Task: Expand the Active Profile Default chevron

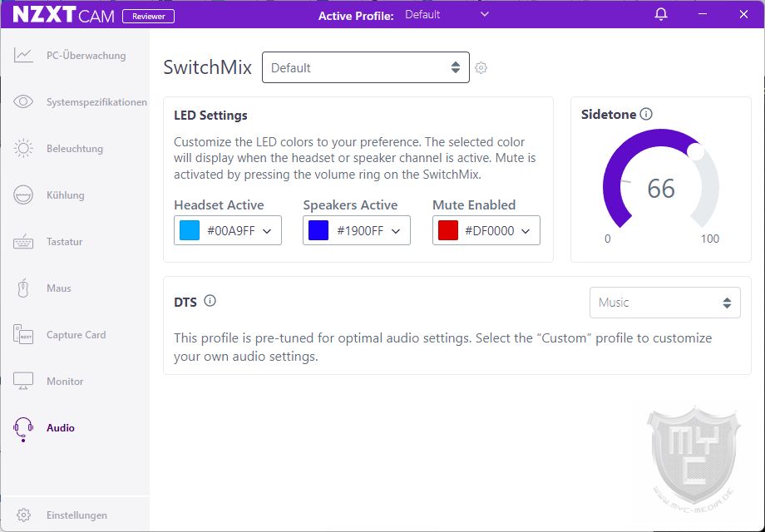Action: coord(485,15)
